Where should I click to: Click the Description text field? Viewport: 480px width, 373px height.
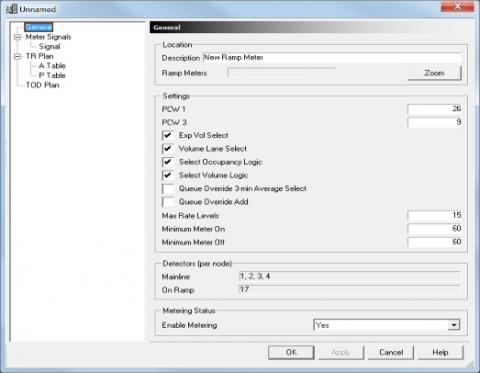tap(332, 58)
